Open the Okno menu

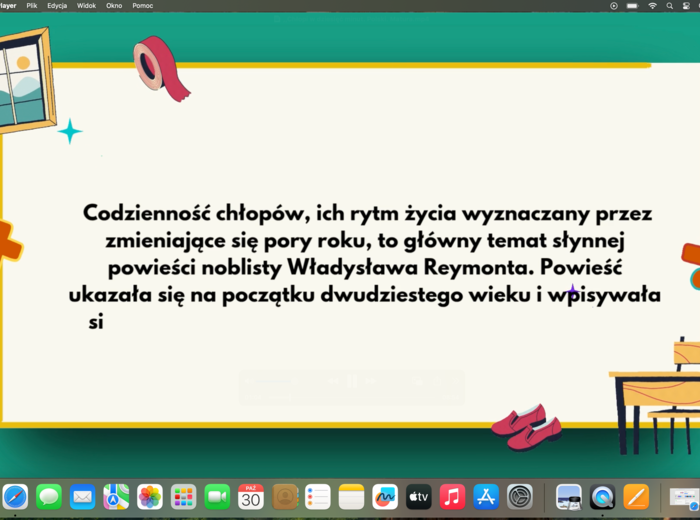[114, 6]
